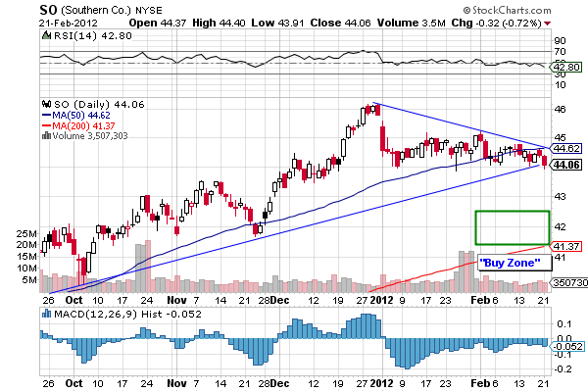Click the MACD axis label -0.2
The height and width of the screenshot is (392, 588).
pos(563,369)
